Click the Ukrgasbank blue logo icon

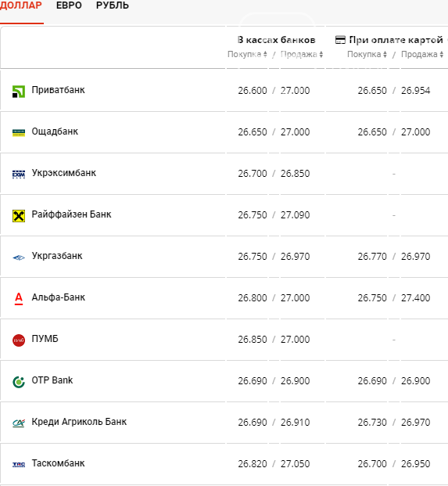[x=19, y=257]
